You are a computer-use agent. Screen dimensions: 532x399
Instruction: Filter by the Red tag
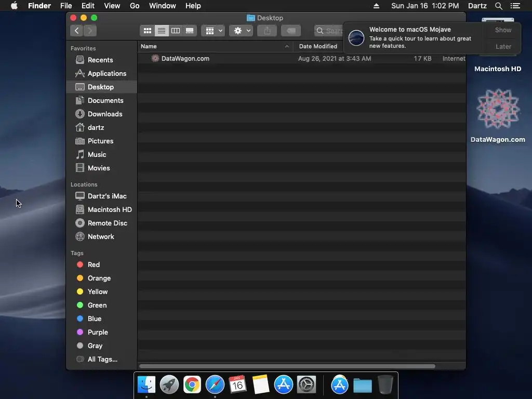(x=101, y=264)
